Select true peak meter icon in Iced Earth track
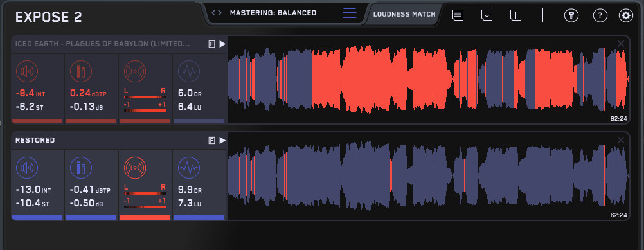644x250 pixels. 81,71
